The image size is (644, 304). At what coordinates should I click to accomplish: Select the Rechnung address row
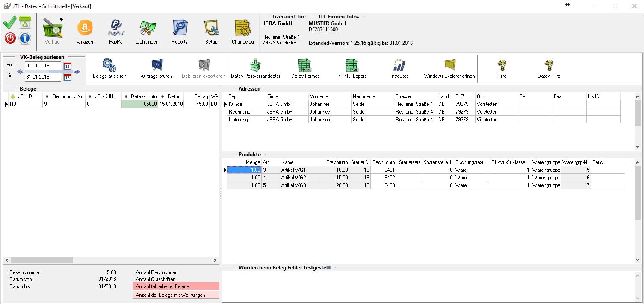point(424,112)
